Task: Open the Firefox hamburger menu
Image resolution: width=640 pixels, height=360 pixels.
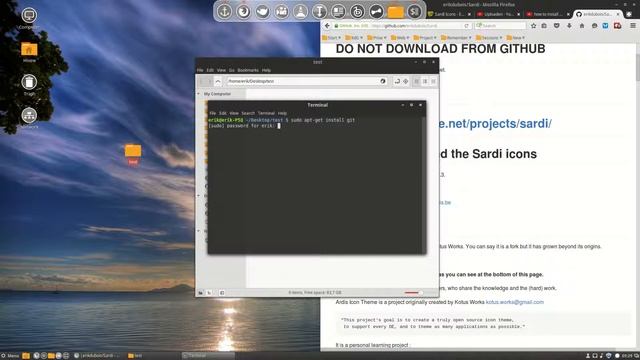Action: (x=633, y=26)
